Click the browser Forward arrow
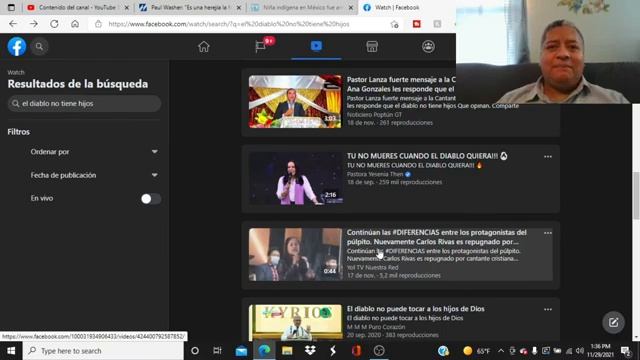Image resolution: width=640 pixels, height=360 pixels. (x=34, y=24)
